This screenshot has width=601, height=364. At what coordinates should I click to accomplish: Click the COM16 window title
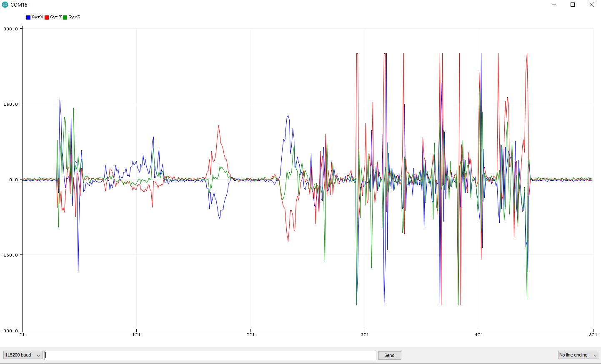tap(19, 5)
